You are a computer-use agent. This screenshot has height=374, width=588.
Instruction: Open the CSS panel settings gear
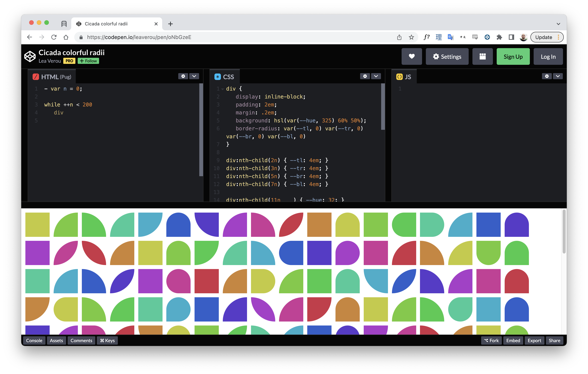365,76
